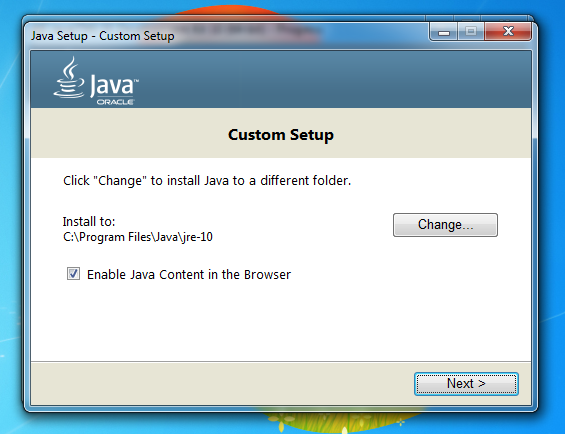Screen dimensions: 565x434
Task: Click the greyed-out maximize button
Action: [x=471, y=31]
